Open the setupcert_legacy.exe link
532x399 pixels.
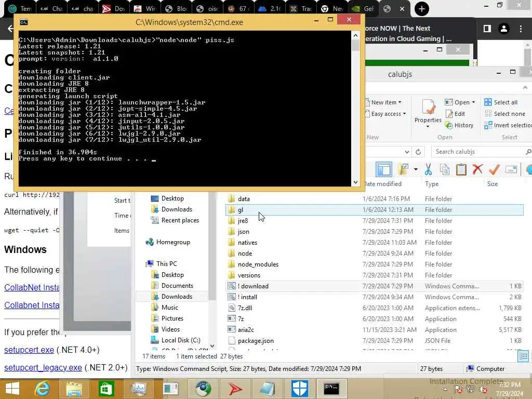tap(43, 367)
